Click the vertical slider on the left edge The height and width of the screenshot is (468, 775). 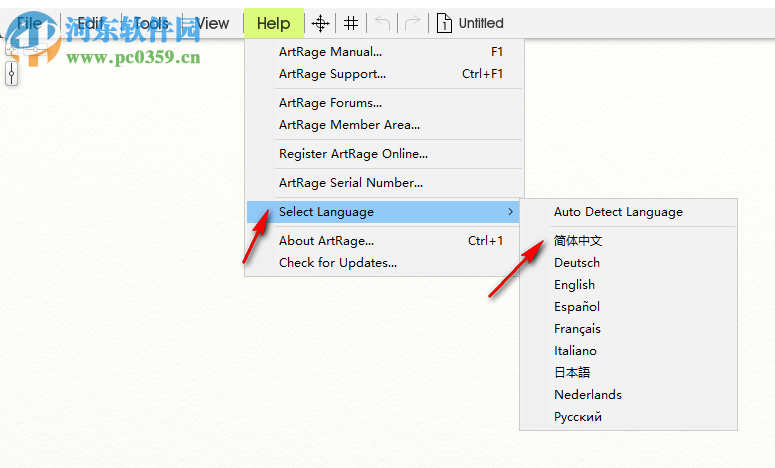pyautogui.click(x=11, y=74)
